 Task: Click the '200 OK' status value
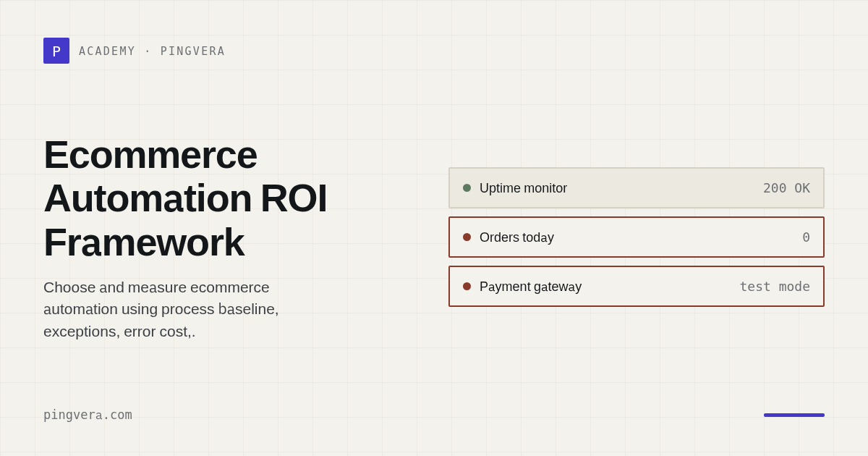(x=786, y=188)
